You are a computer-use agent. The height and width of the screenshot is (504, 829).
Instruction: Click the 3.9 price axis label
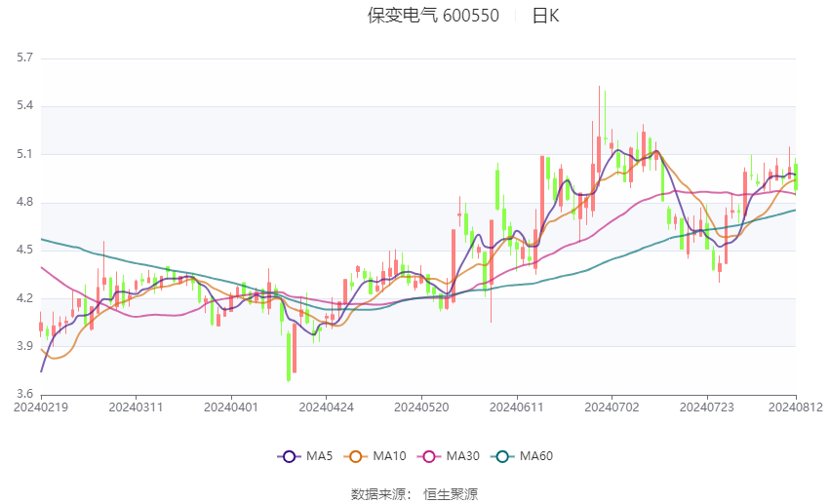pos(24,346)
